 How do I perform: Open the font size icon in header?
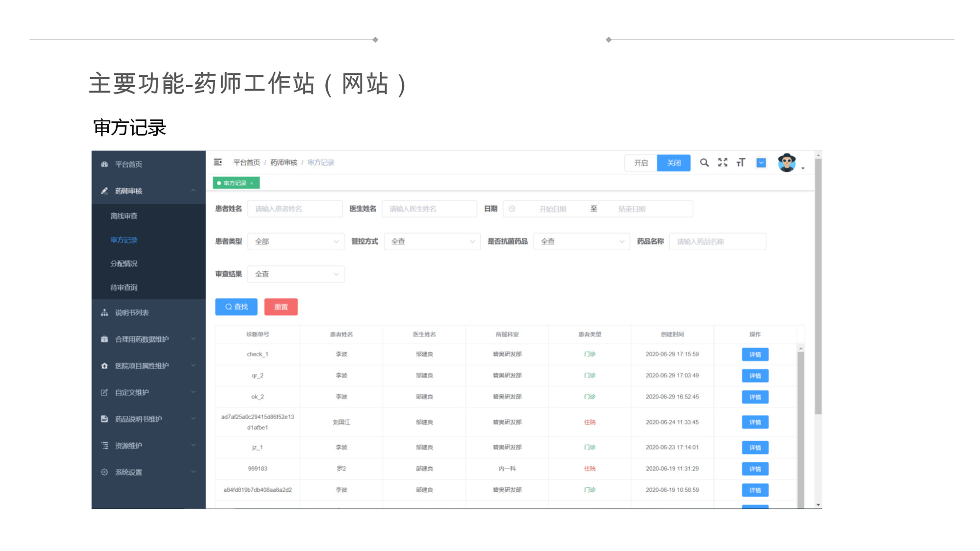(741, 163)
